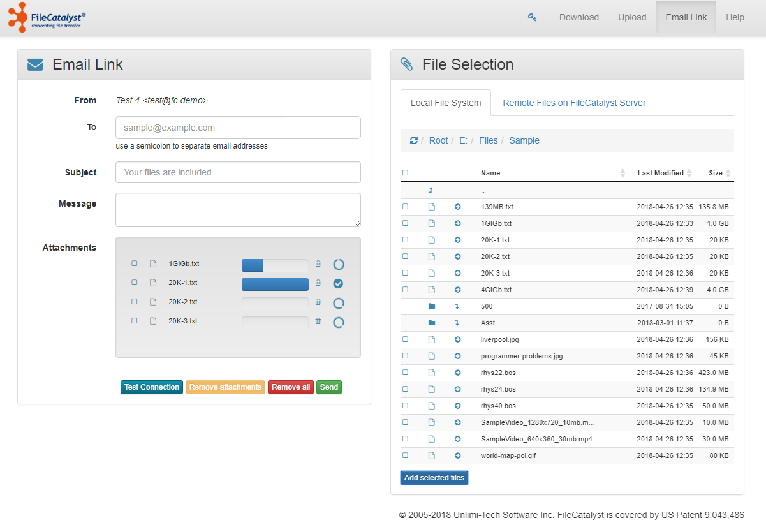The image size is (766, 532).
Task: Tick the checkbox for 20K-2.txt attachment
Action: (x=135, y=302)
